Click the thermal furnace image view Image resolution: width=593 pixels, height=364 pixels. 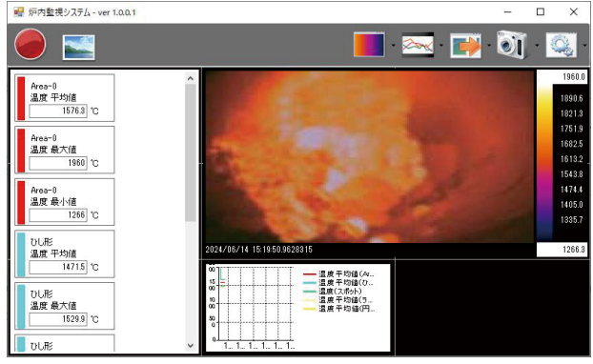pos(370,156)
